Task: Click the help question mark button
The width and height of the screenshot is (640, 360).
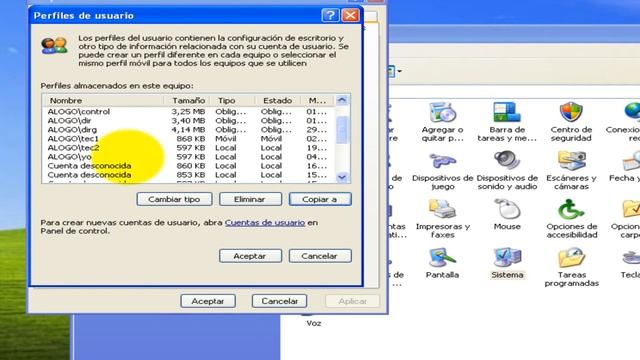Action: [x=330, y=15]
